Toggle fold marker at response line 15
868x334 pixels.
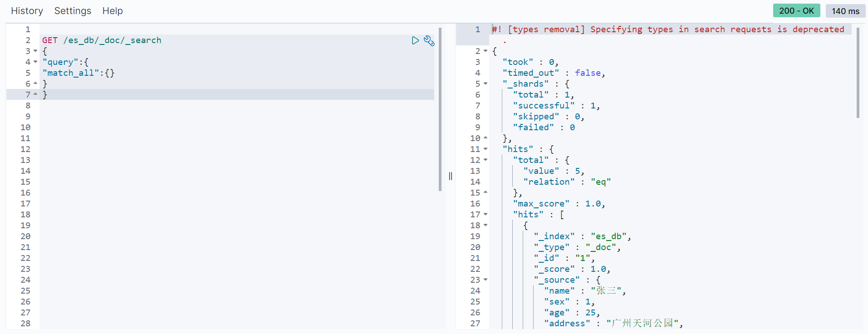click(x=485, y=192)
